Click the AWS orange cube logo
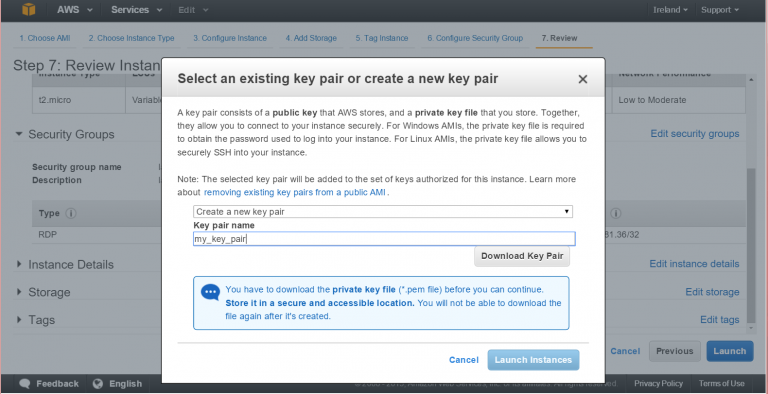The height and width of the screenshot is (394, 768). pyautogui.click(x=29, y=9)
